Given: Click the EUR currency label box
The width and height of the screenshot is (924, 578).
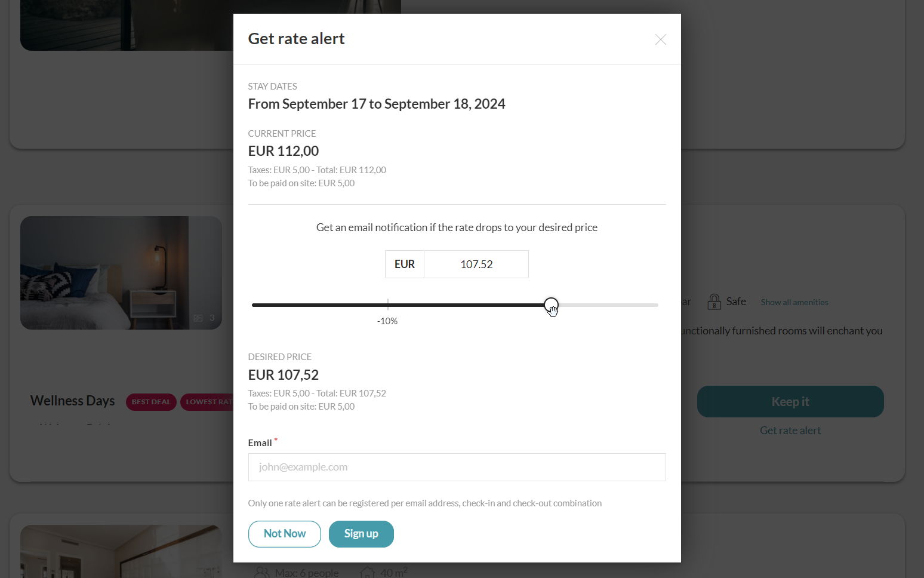Looking at the screenshot, I should [404, 264].
